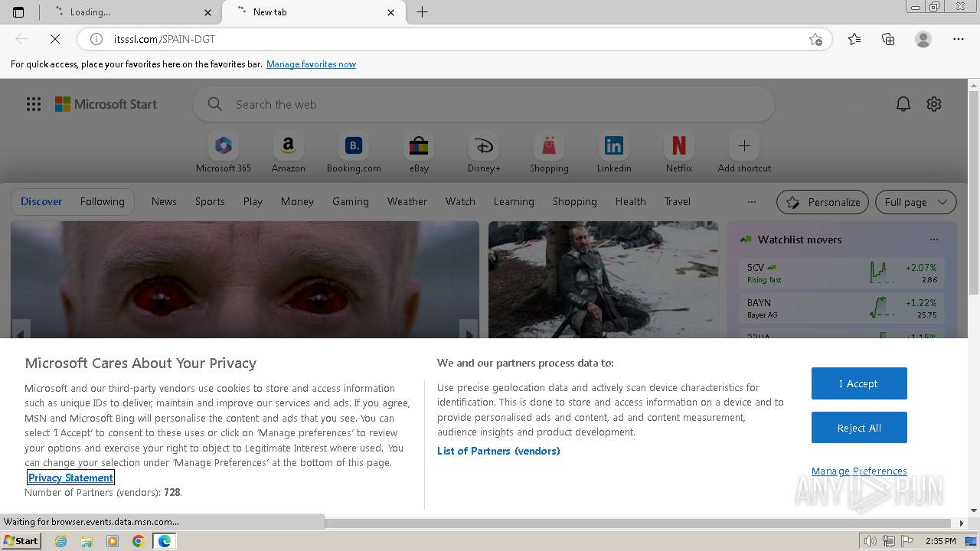This screenshot has height=551, width=980.
Task: Open the Microsoft 365 shortcut
Action: coord(223,153)
